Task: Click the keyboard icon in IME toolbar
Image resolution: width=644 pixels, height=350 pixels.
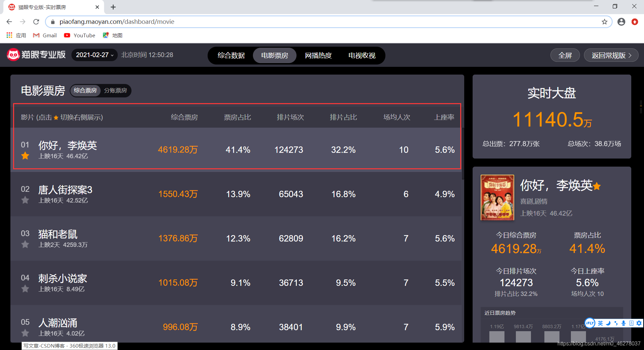Action: click(631, 323)
